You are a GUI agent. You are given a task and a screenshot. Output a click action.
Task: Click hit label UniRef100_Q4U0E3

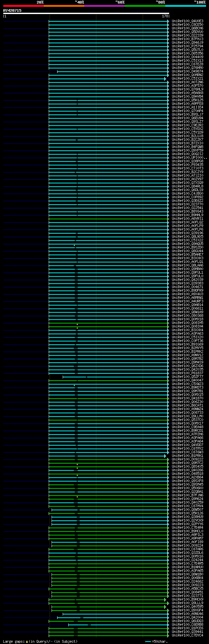187,21
